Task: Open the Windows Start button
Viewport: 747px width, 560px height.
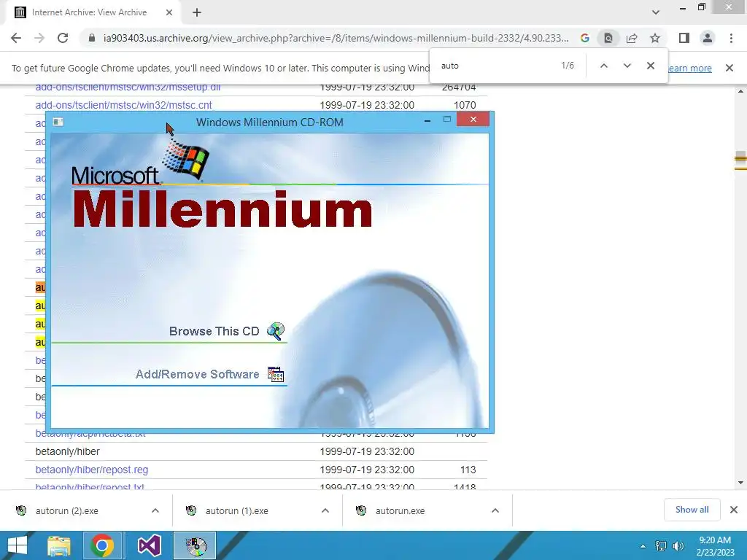Action: point(18,545)
